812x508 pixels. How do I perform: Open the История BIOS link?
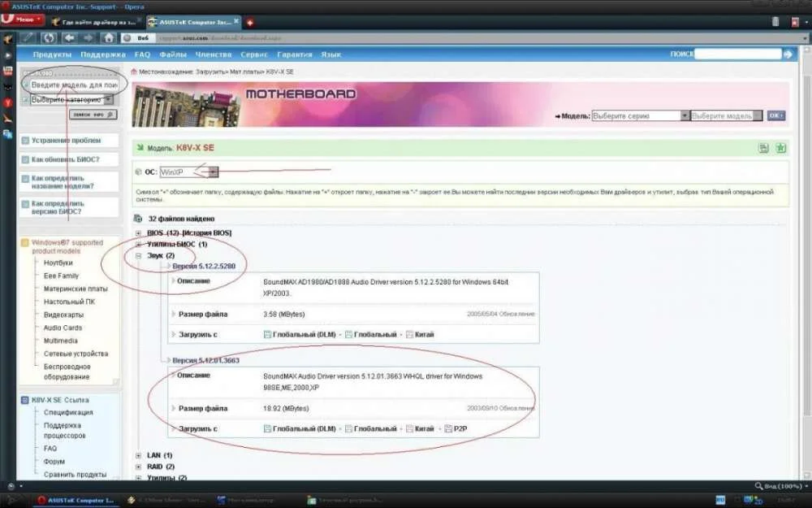click(206, 233)
